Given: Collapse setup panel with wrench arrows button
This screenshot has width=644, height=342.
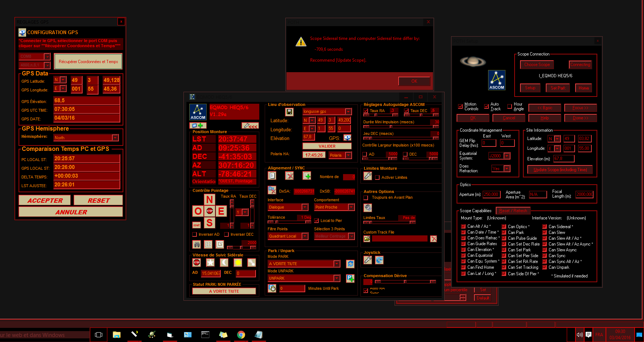Looking at the screenshot, I should click(x=250, y=125).
